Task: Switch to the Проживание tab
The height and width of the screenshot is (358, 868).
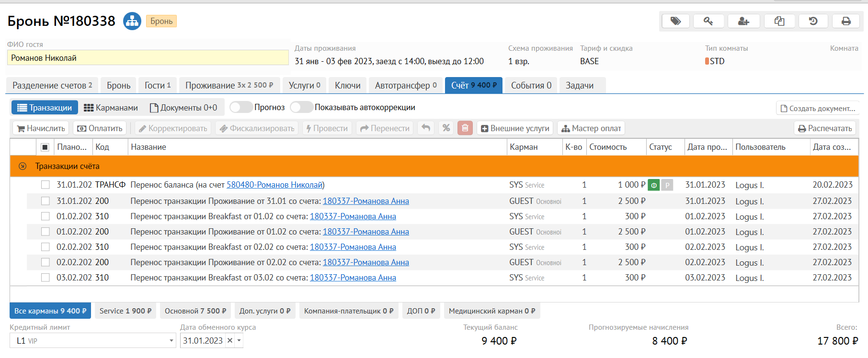Action: pyautogui.click(x=229, y=85)
